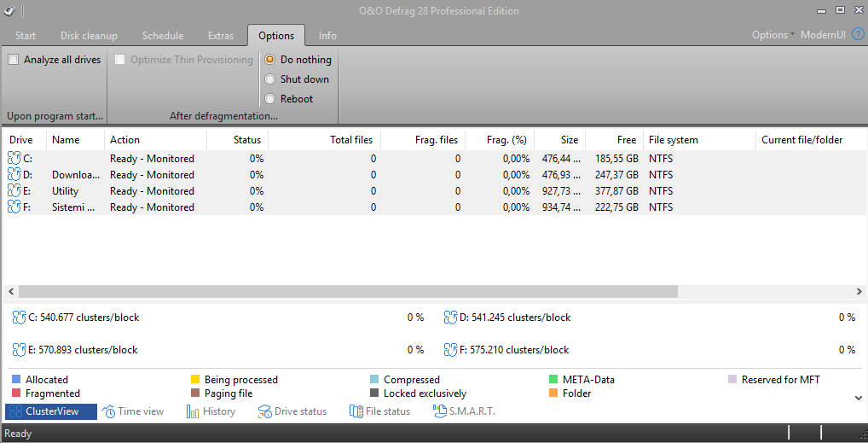The width and height of the screenshot is (868, 443).
Task: Click the left arrow of horizontal scrollbar
Action: [10, 291]
